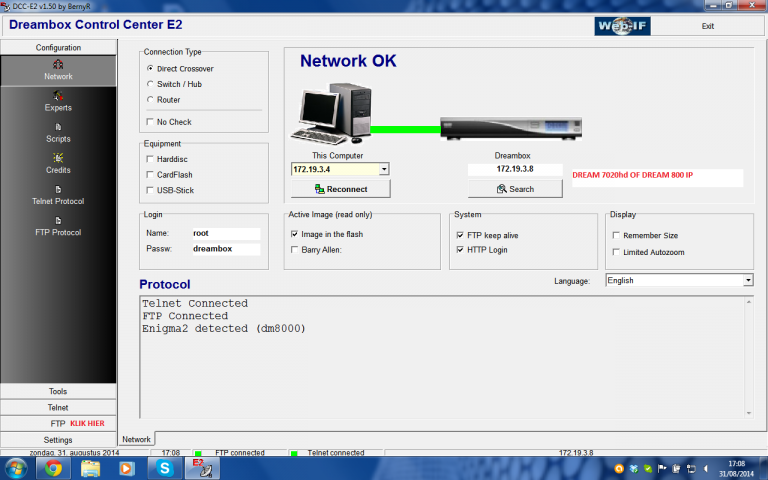Viewport: 768px width, 480px height.
Task: Disable the FTP keep alive checkbox
Action: [461, 235]
